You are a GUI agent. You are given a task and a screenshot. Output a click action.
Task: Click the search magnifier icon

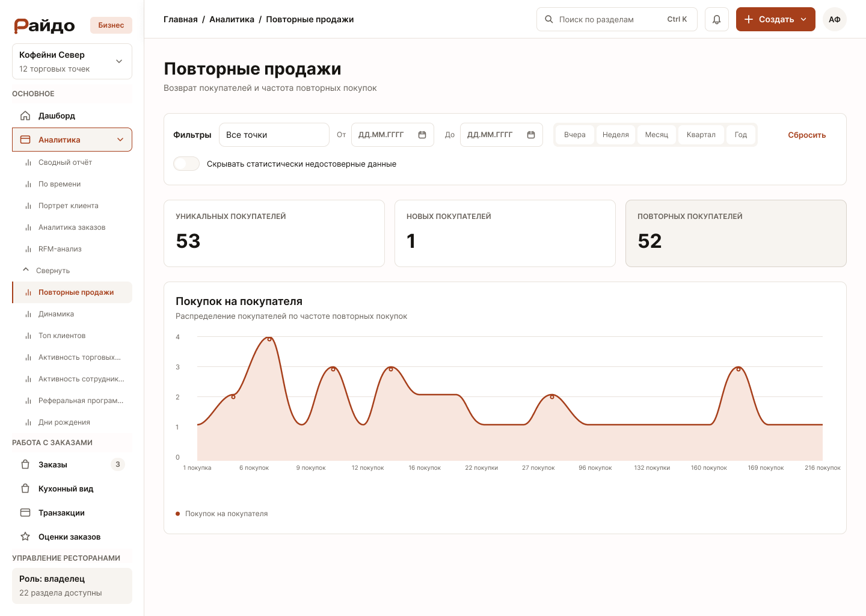(549, 19)
